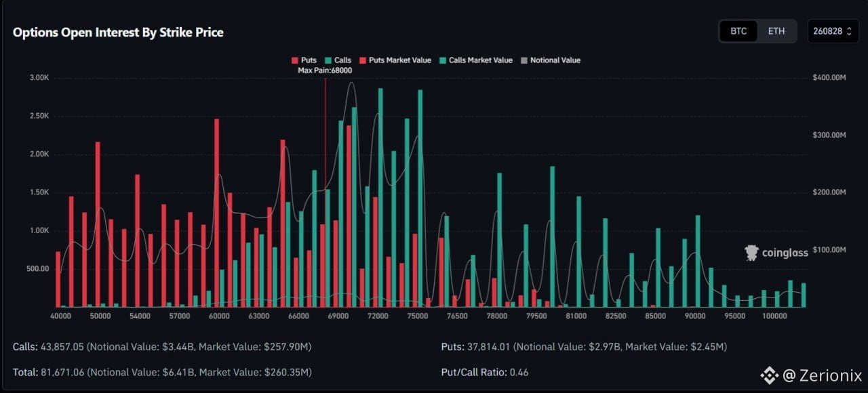
Task: Click the 95000 strike label
Action: pyautogui.click(x=734, y=316)
